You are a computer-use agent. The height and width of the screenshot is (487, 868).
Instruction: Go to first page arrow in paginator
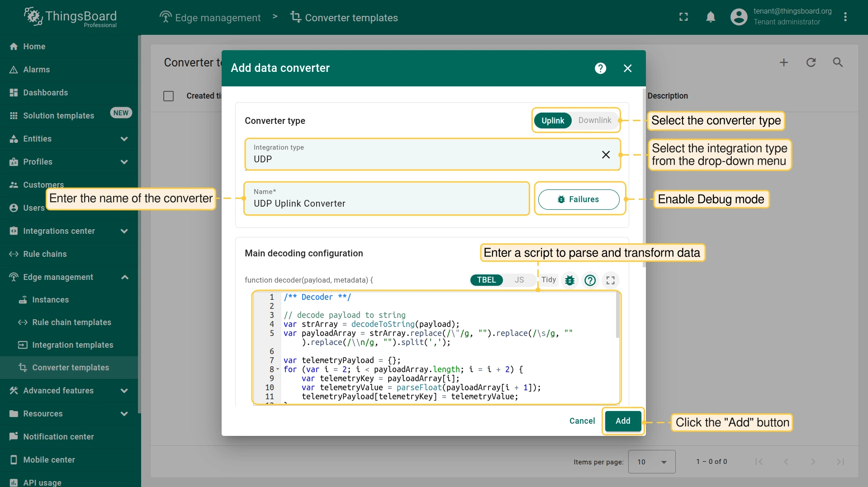(x=759, y=462)
